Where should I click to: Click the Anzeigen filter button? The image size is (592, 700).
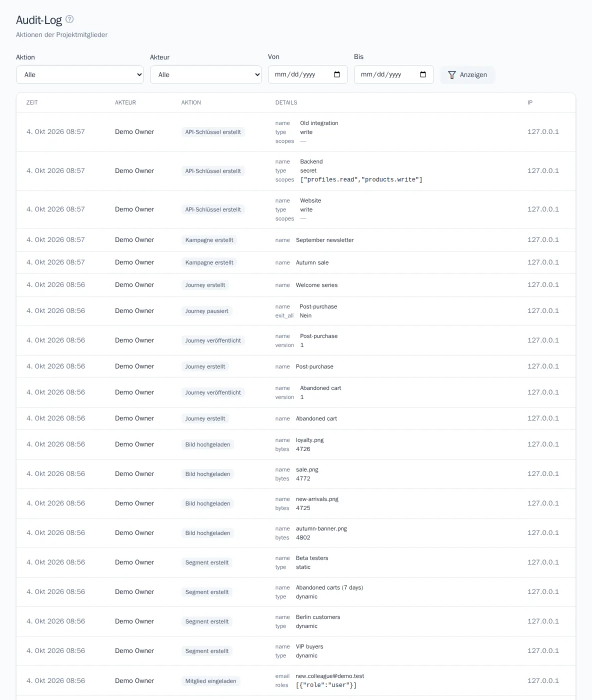[467, 74]
